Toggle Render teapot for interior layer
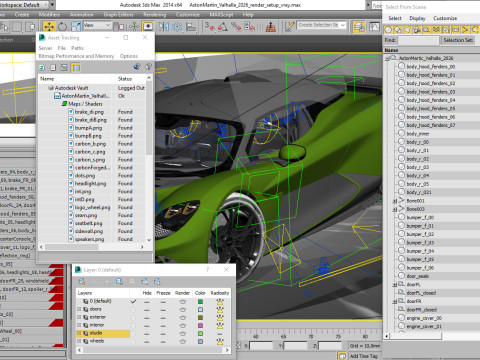The width and height of the screenshot is (480, 360). click(183, 325)
